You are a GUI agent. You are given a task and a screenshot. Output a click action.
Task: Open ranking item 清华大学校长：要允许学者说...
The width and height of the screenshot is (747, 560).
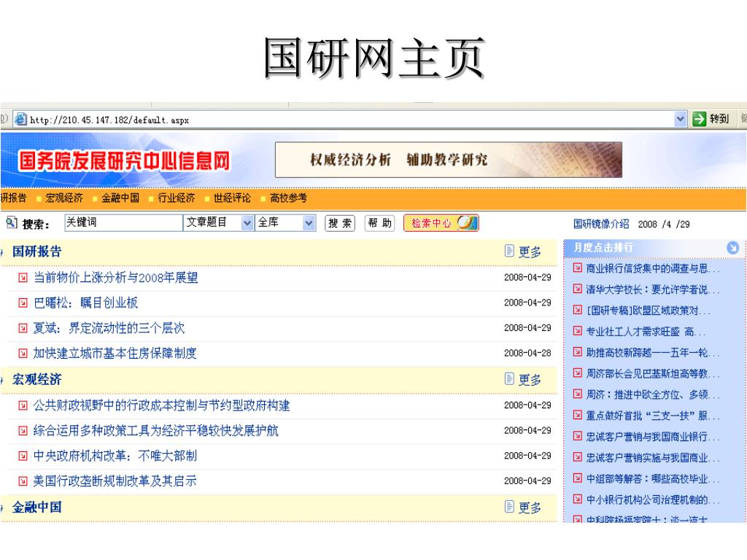pos(653,289)
